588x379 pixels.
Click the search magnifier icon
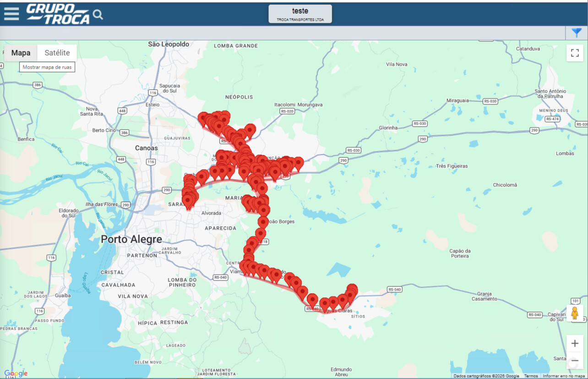click(x=98, y=15)
